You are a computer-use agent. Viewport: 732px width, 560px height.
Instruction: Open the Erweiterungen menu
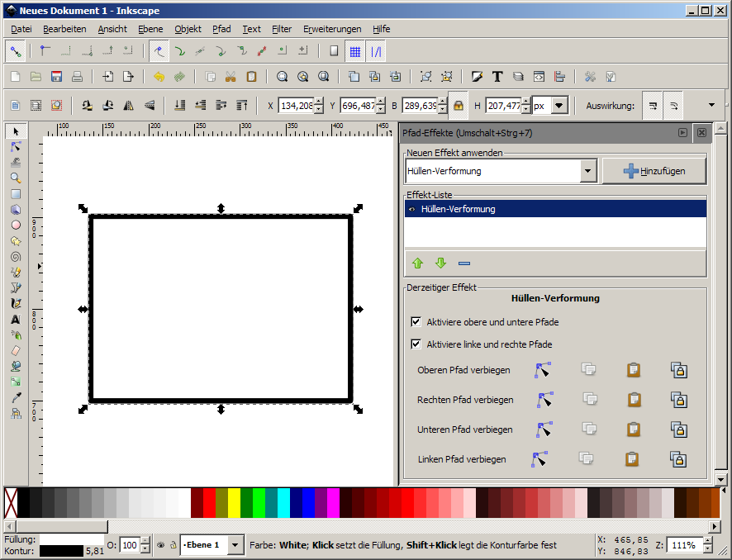[x=332, y=29]
